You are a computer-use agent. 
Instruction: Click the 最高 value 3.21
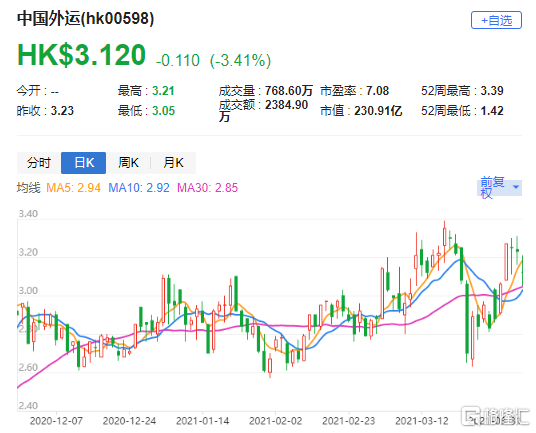click(163, 91)
